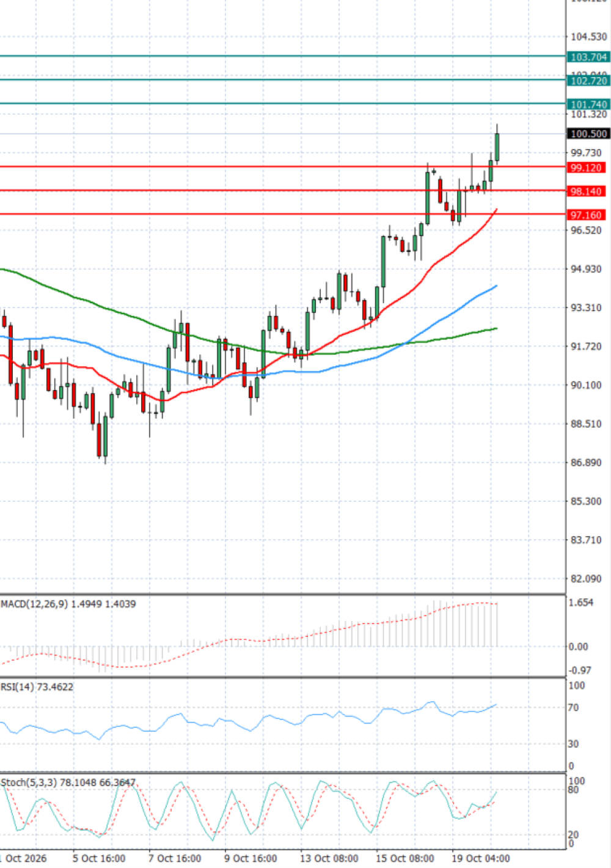Click the MACD -0.97 scale value
This screenshot has height=868, width=611.
point(580,671)
